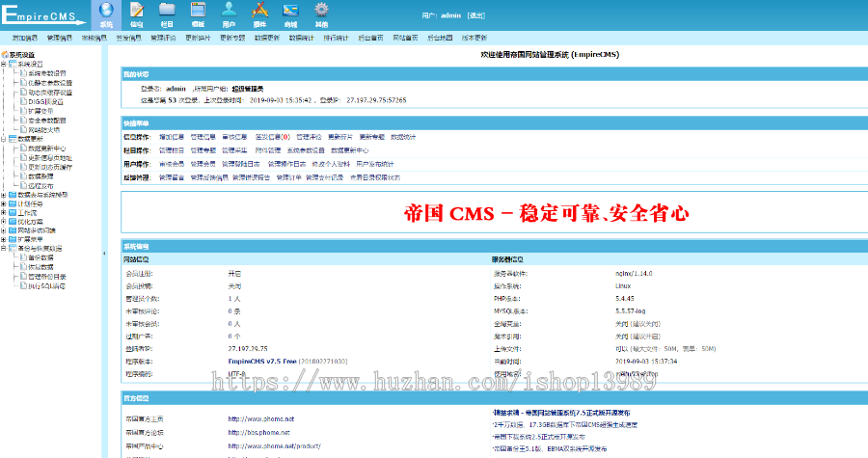Expand the 计划任务 tree node
868x458 pixels.
pos(3,203)
